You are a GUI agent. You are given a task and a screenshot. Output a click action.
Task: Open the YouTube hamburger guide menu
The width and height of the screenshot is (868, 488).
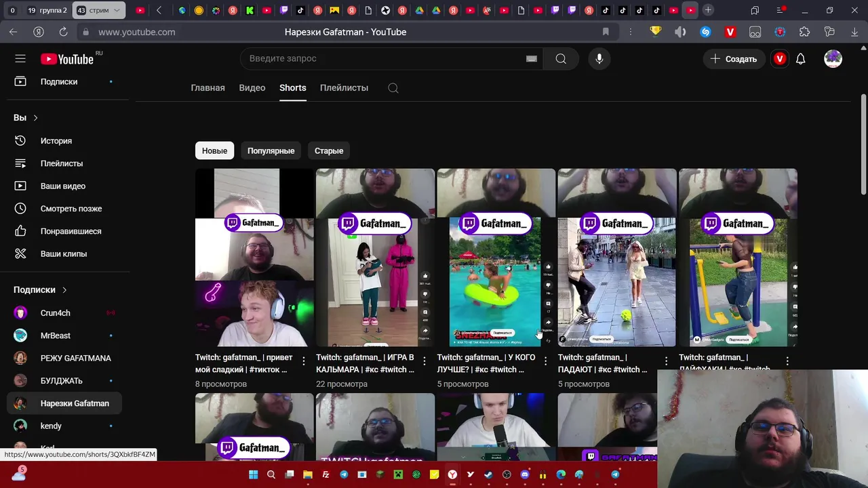click(x=20, y=59)
